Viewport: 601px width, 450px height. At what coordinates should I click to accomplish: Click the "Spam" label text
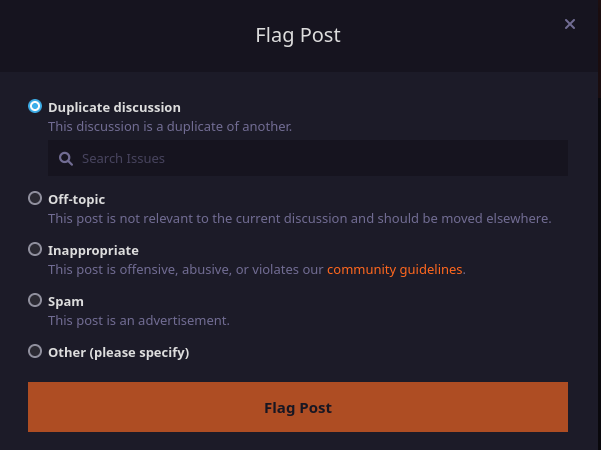coord(66,301)
